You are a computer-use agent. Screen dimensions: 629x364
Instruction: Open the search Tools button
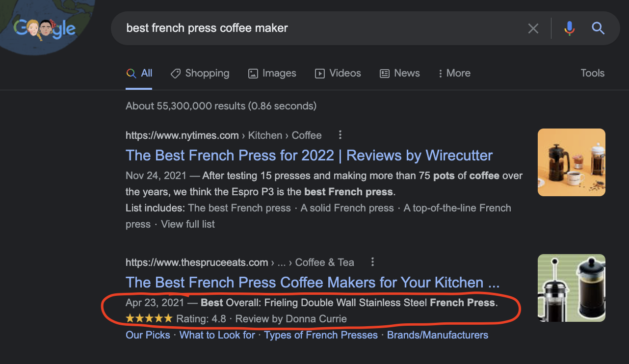[592, 73]
